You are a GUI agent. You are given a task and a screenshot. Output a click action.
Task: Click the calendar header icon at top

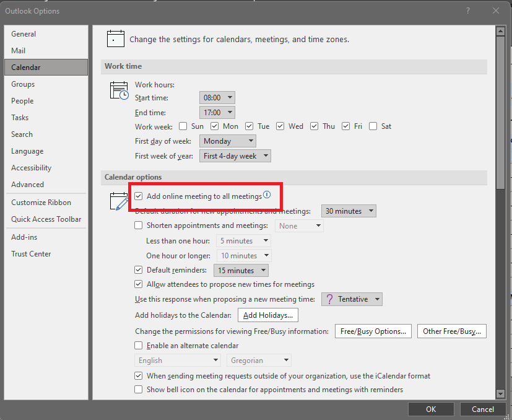pos(116,38)
